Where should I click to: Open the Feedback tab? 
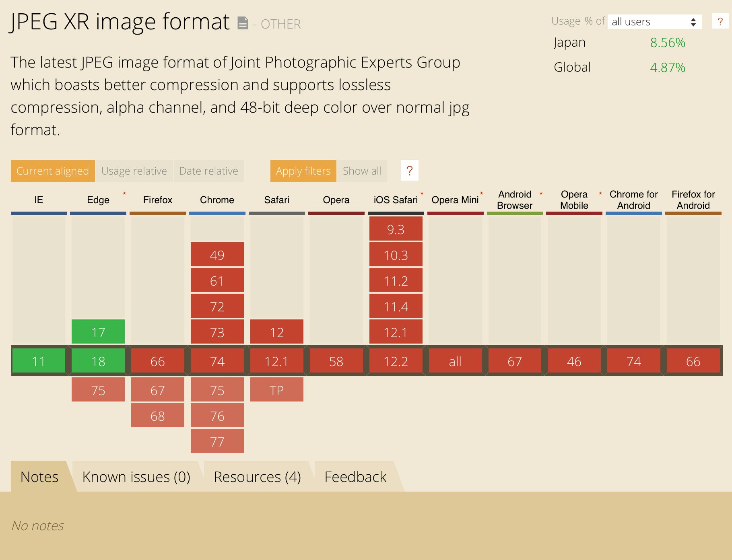pyautogui.click(x=355, y=477)
